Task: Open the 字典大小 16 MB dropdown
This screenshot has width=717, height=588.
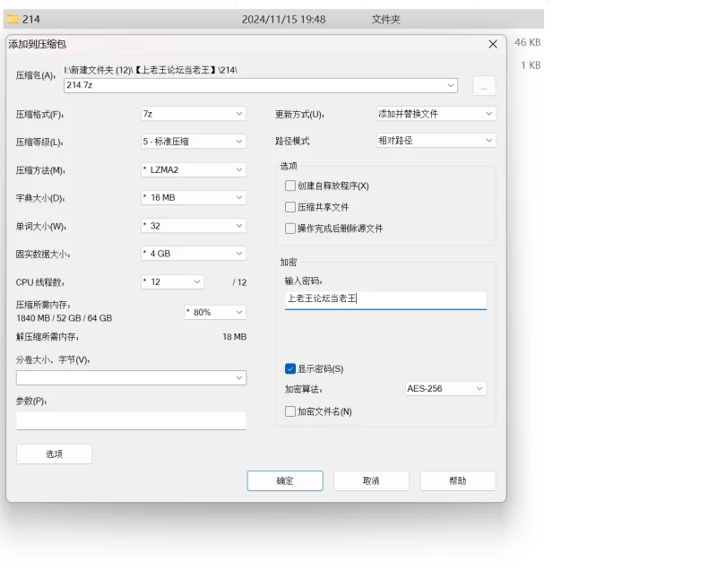Action: (x=194, y=198)
